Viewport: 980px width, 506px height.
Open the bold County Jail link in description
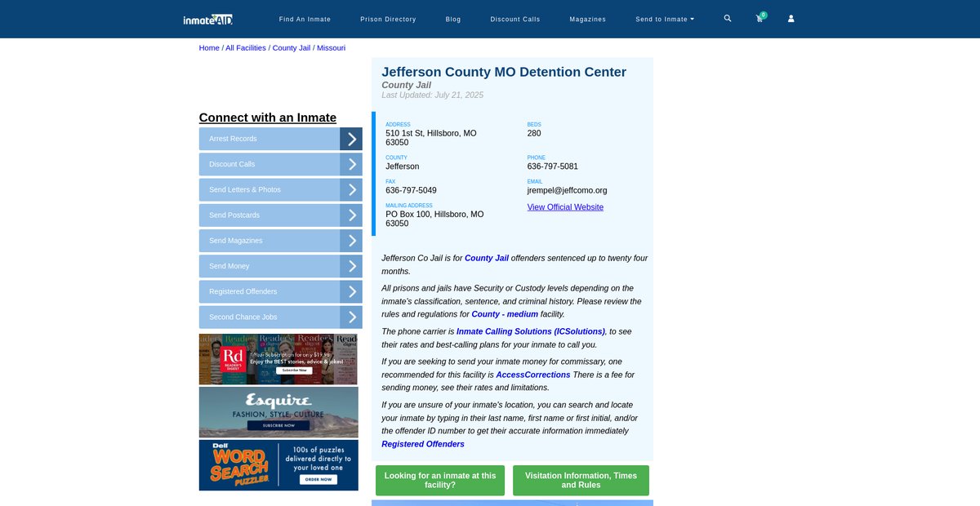pyautogui.click(x=487, y=258)
